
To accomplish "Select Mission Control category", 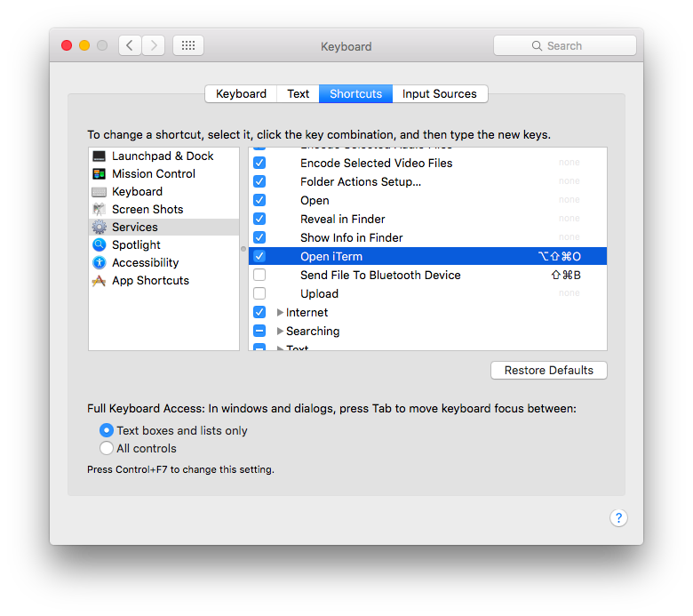I will coord(164,174).
